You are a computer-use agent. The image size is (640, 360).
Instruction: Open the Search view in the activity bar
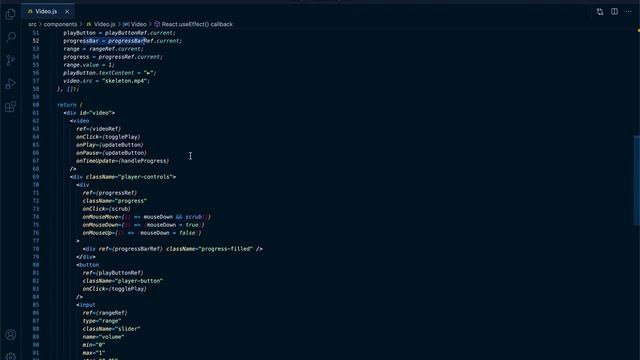[11, 37]
